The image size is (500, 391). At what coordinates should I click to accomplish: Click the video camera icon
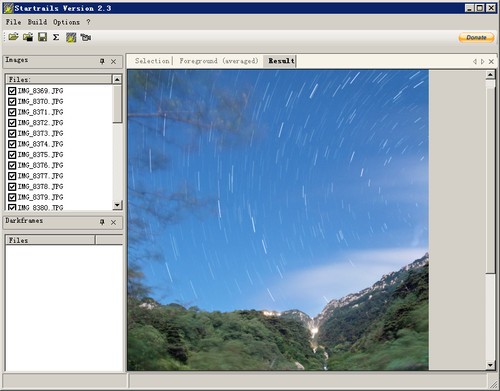[86, 37]
